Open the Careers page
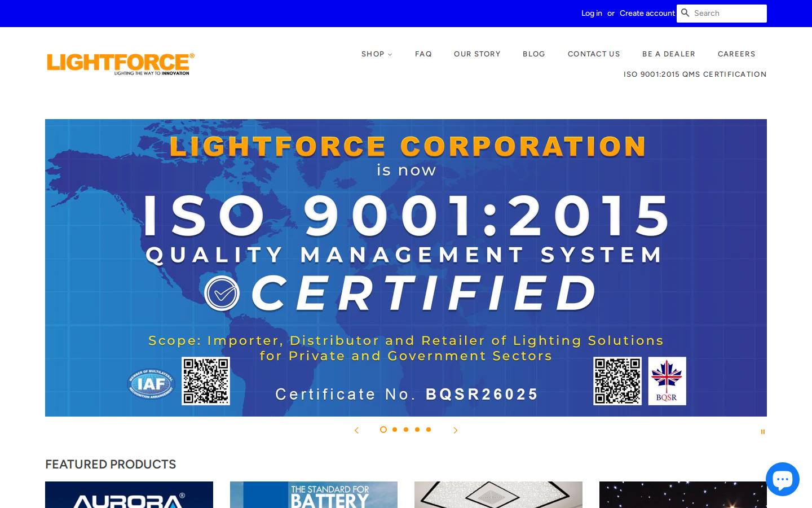The width and height of the screenshot is (812, 508). click(736, 54)
